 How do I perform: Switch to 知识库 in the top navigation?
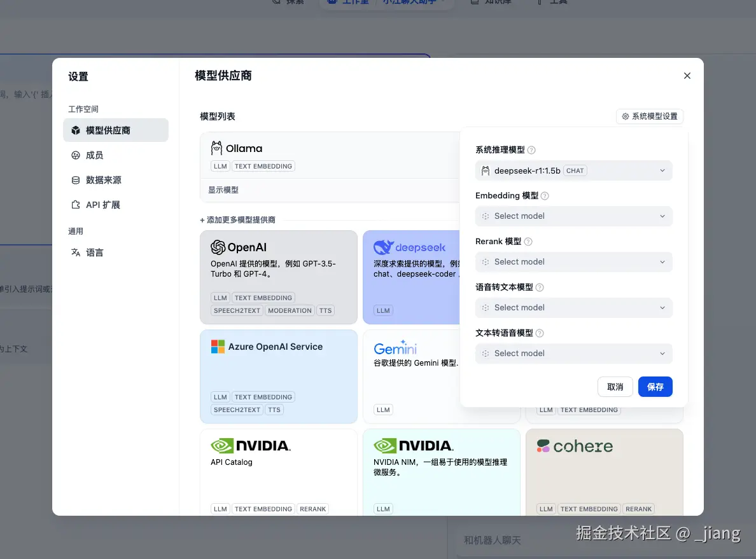click(x=490, y=2)
